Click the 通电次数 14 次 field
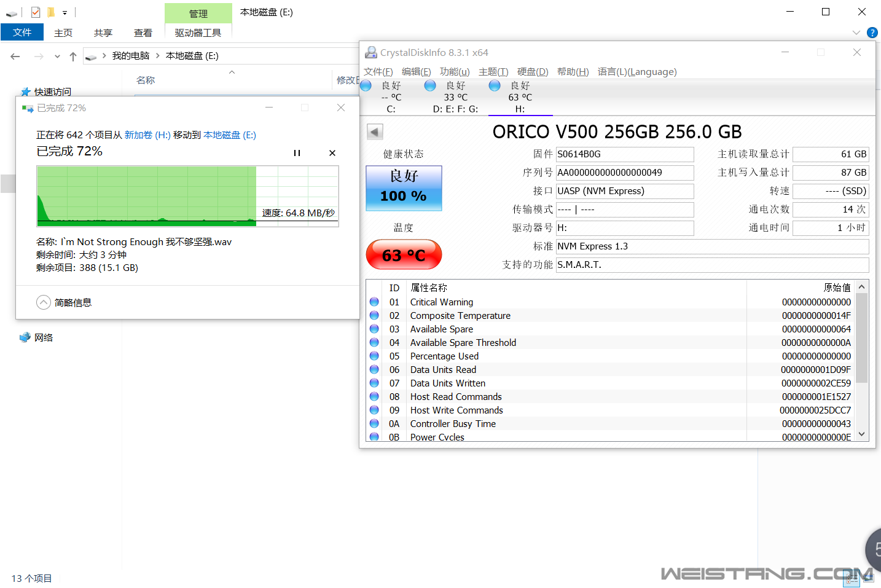 831,210
